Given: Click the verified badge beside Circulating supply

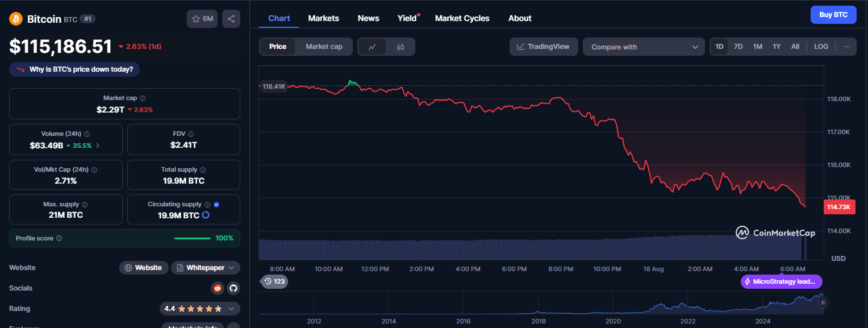Looking at the screenshot, I should 216,205.
